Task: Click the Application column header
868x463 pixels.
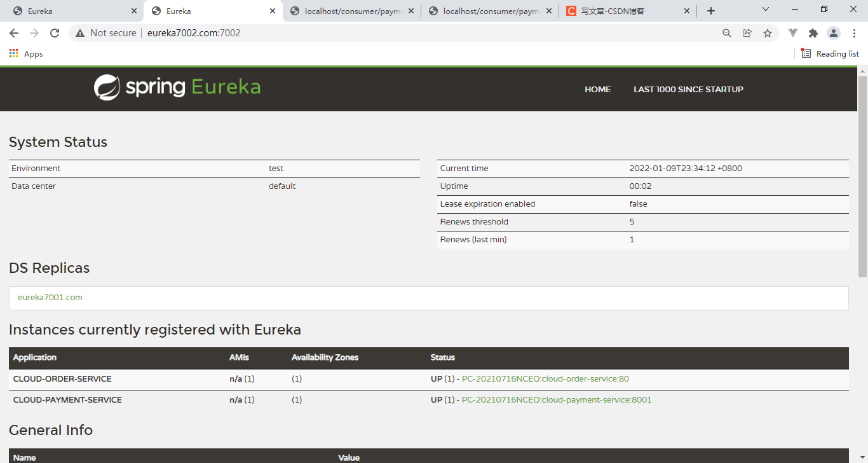Action: tap(35, 357)
